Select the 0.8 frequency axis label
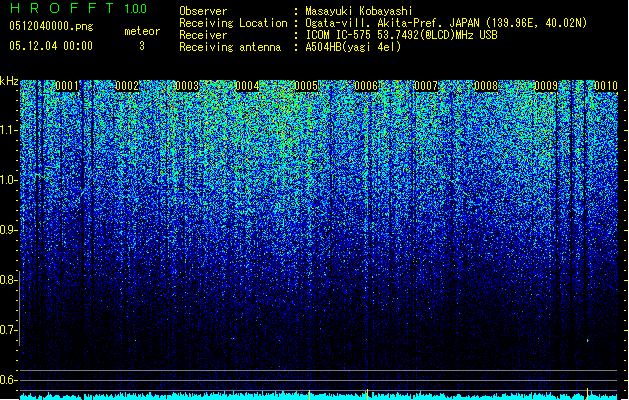 pyautogui.click(x=9, y=280)
